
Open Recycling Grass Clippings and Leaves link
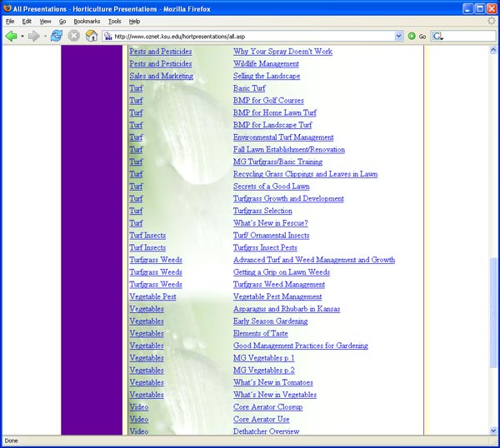pyautogui.click(x=305, y=174)
